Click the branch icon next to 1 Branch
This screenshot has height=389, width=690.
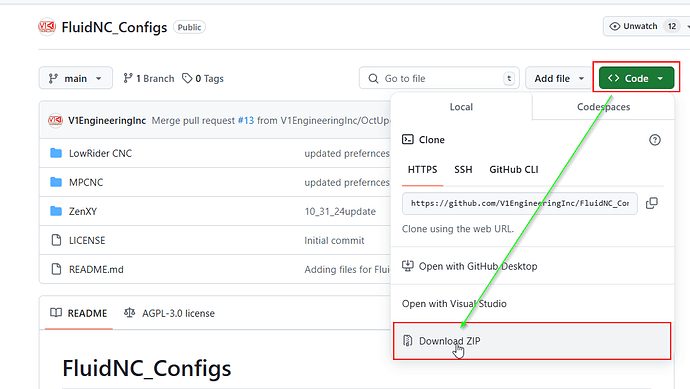(x=128, y=78)
